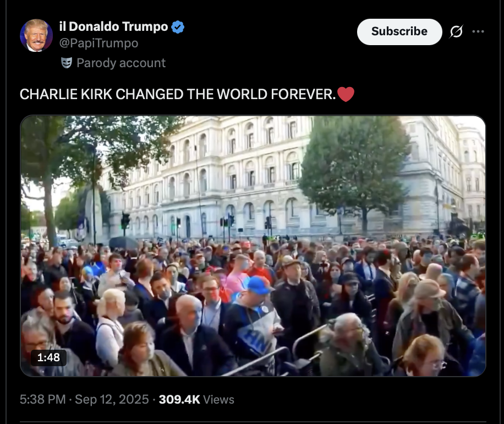Click the Parody account label
504x424 pixels.
tap(121, 63)
